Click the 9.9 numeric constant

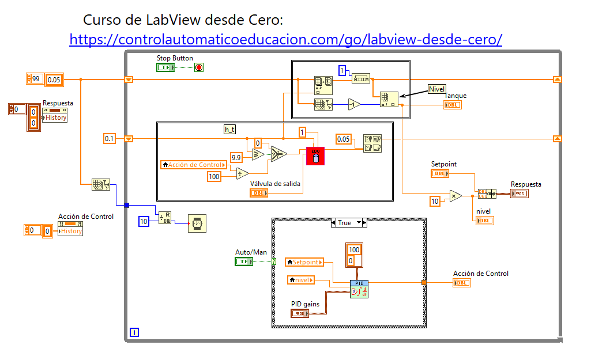coord(236,157)
